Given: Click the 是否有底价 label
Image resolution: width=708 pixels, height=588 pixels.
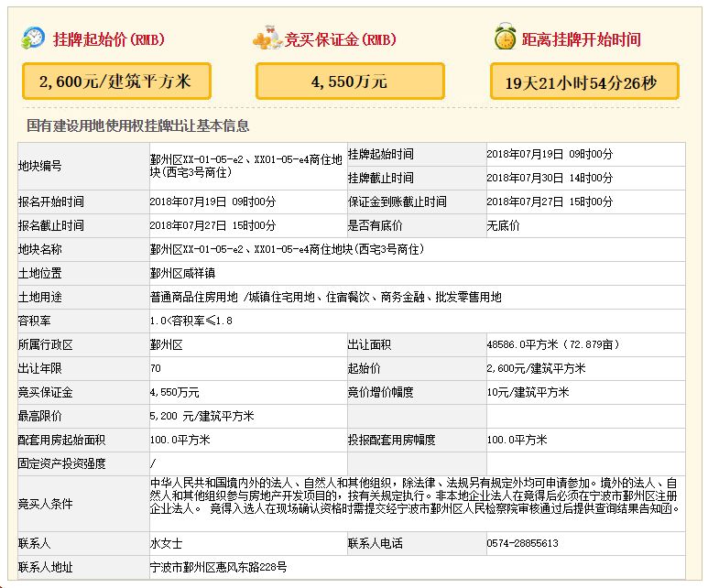Looking at the screenshot, I should [x=375, y=226].
